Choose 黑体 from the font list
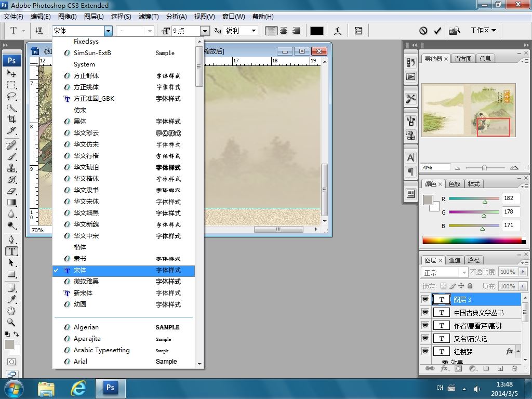The width and height of the screenshot is (532, 399). coord(124,122)
